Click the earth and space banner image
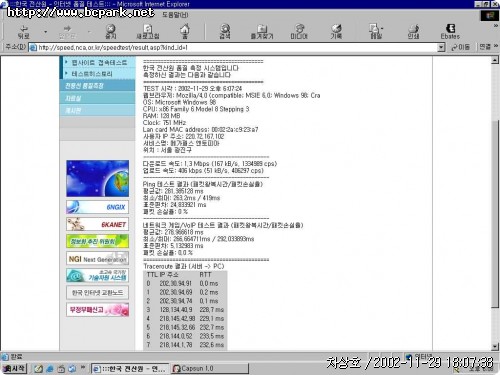Screen dimensions: 500x375 97,178
